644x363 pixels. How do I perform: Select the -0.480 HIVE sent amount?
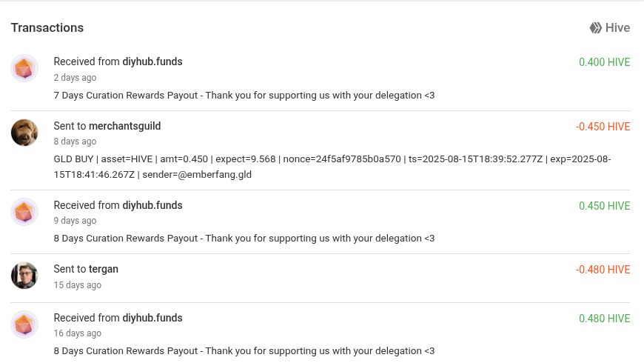[x=603, y=270]
